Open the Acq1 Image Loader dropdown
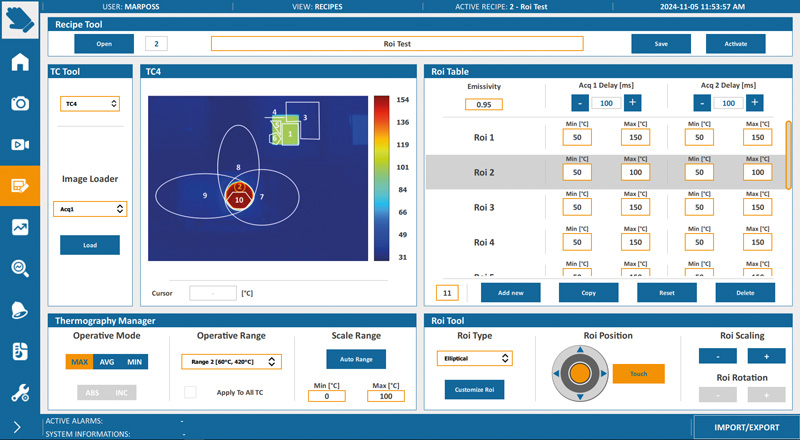The height and width of the screenshot is (440, 800). click(90, 209)
